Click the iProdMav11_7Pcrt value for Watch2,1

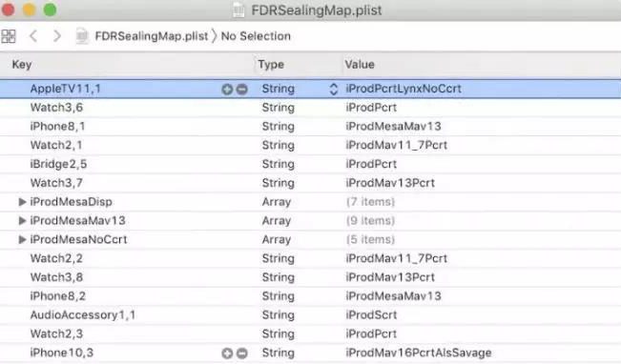pyautogui.click(x=396, y=145)
